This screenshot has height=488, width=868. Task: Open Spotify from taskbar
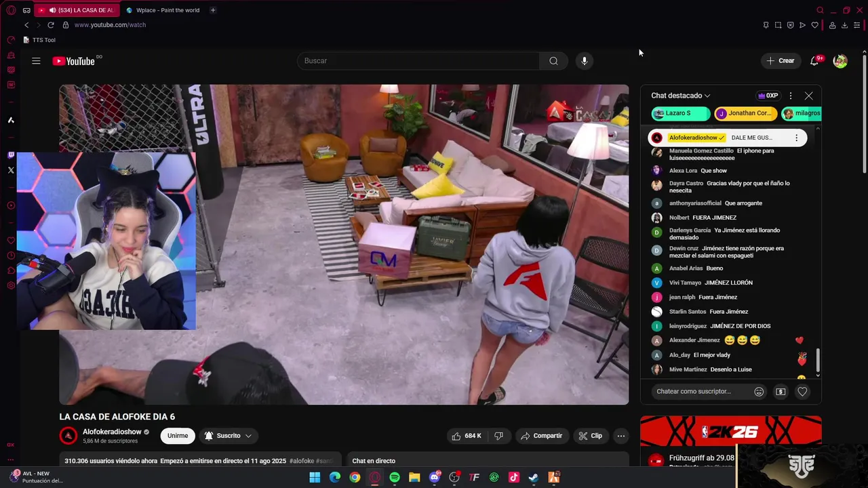pyautogui.click(x=395, y=477)
